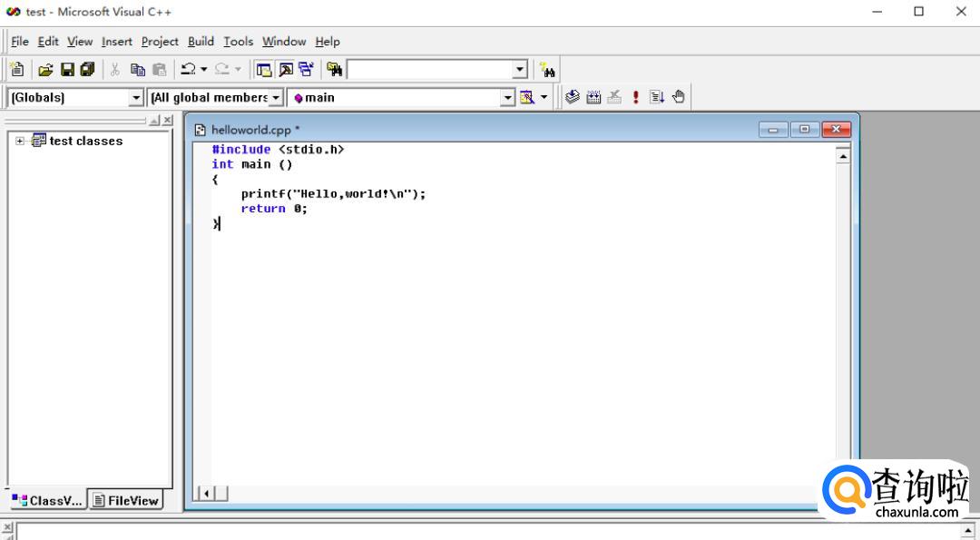Click the WizardBar actions wand icon
The width and height of the screenshot is (980, 540).
point(527,97)
